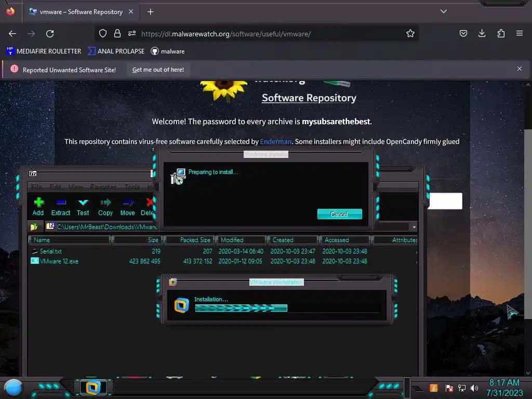Image resolution: width=532 pixels, height=399 pixels.
Task: Open the Tools menu in 7-Zip
Action: [132, 187]
